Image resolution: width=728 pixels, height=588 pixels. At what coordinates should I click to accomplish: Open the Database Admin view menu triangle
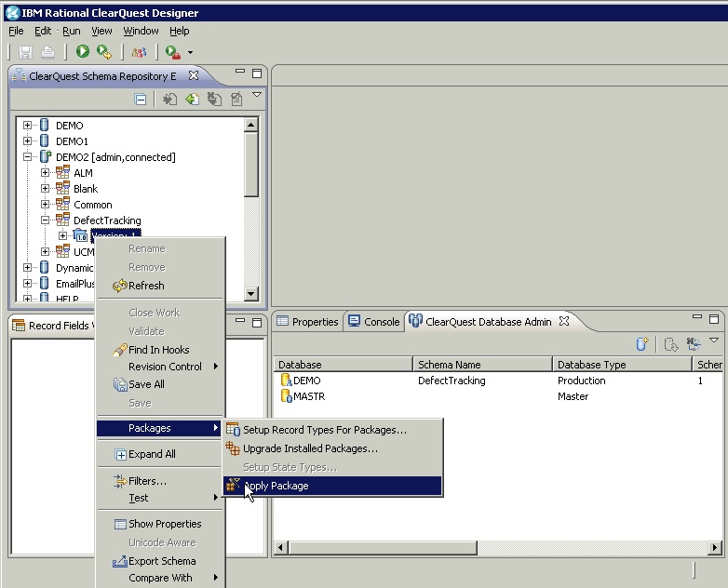tap(713, 341)
